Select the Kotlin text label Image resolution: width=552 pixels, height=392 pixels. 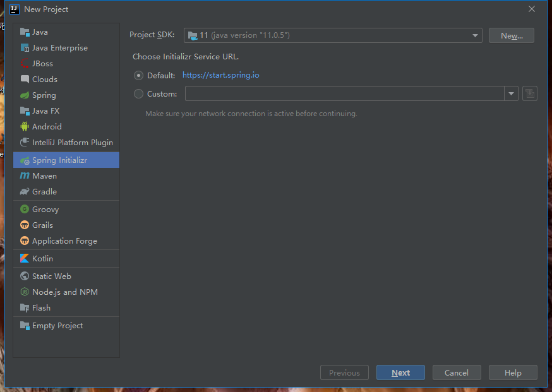pos(42,259)
